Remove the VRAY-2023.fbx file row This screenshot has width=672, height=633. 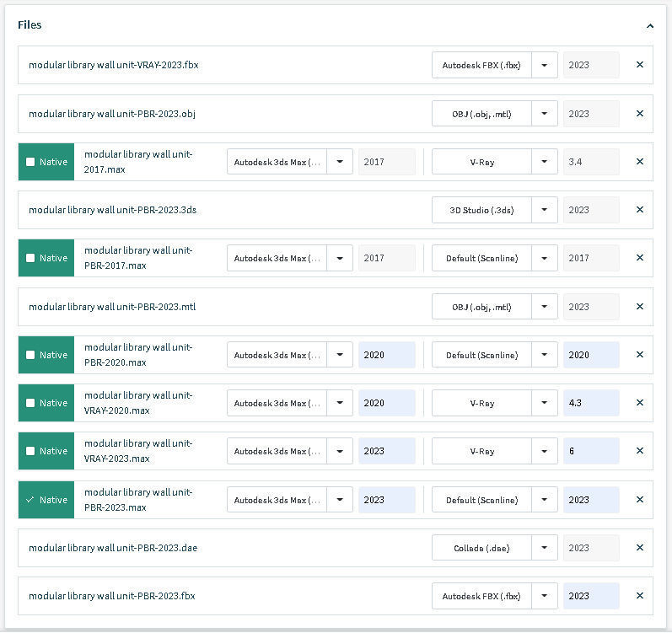tap(640, 65)
